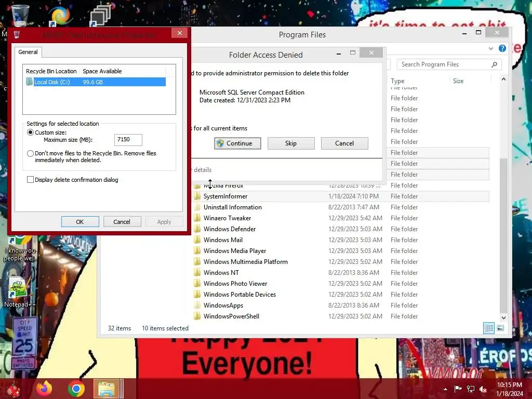The image size is (532, 399).
Task: Click the 99.6 GB space available value
Action: click(92, 82)
